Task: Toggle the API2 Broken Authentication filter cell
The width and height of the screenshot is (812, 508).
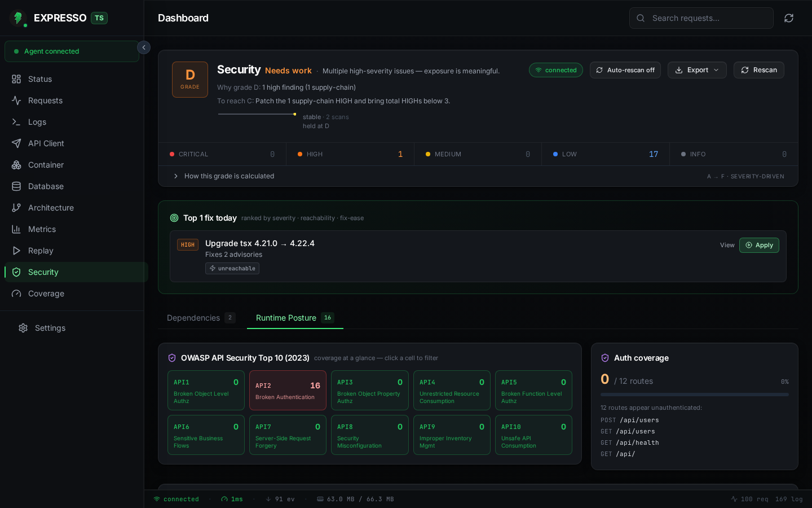Action: point(288,390)
